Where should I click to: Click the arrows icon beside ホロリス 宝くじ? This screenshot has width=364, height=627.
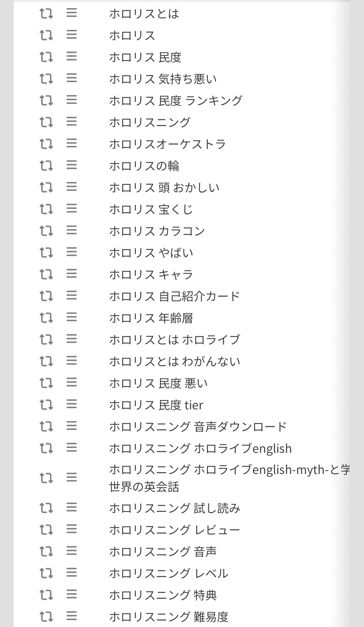click(x=46, y=209)
